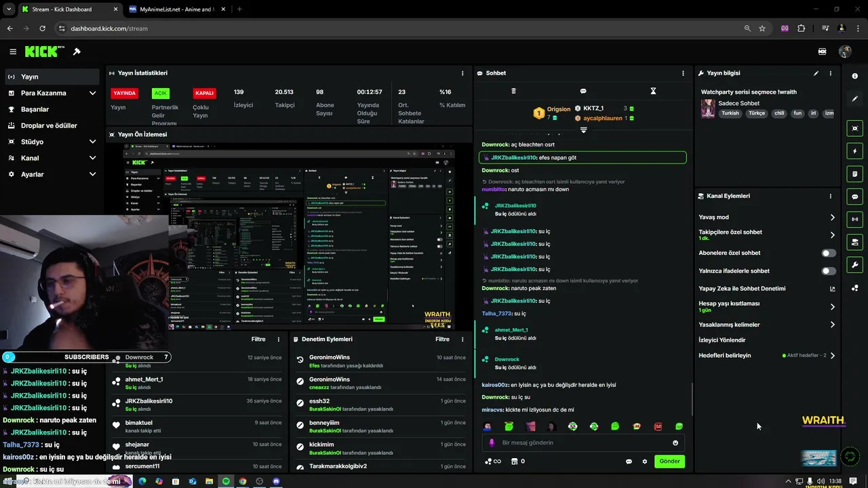Open the Sohbet panel three-dot menu
This screenshot has width=868, height=488.
[683, 73]
